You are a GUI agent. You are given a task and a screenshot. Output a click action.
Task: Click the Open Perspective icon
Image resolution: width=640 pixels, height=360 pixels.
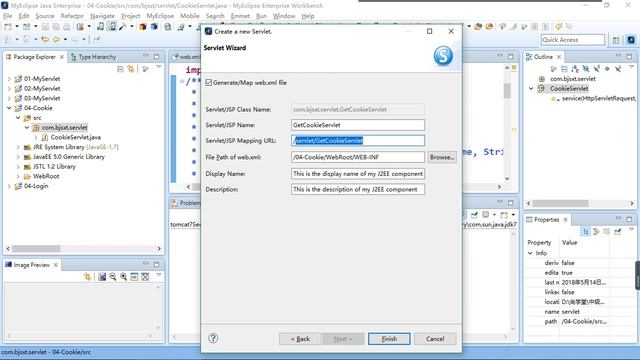[x=616, y=40]
